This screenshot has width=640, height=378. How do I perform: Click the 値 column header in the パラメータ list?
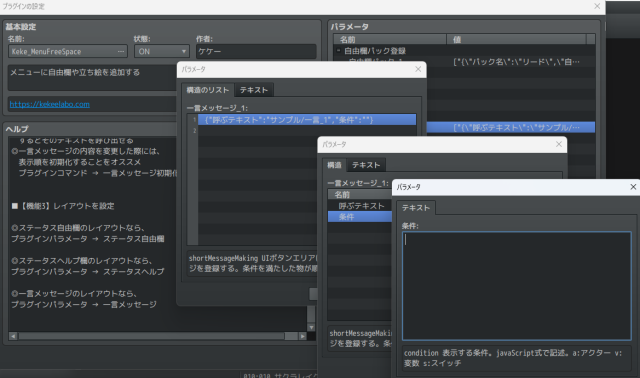click(x=516, y=40)
